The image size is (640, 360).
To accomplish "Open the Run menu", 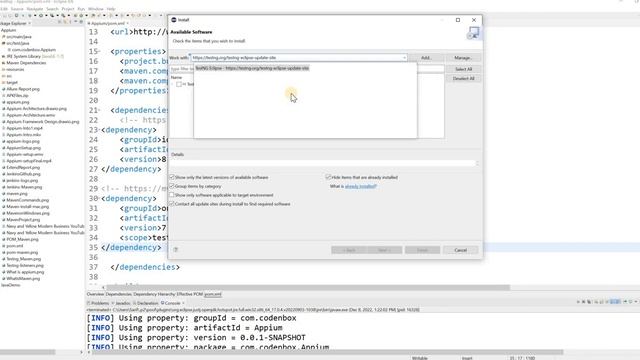I will 81,9.
